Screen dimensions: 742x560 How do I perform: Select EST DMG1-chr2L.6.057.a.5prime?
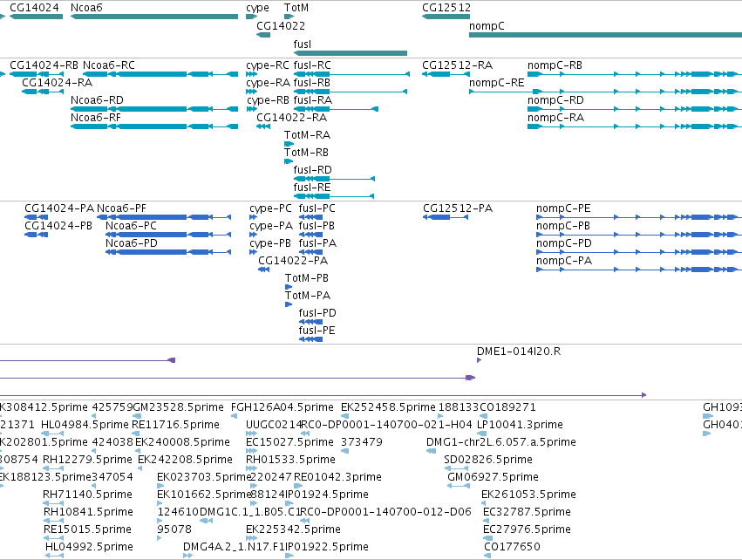point(431,451)
